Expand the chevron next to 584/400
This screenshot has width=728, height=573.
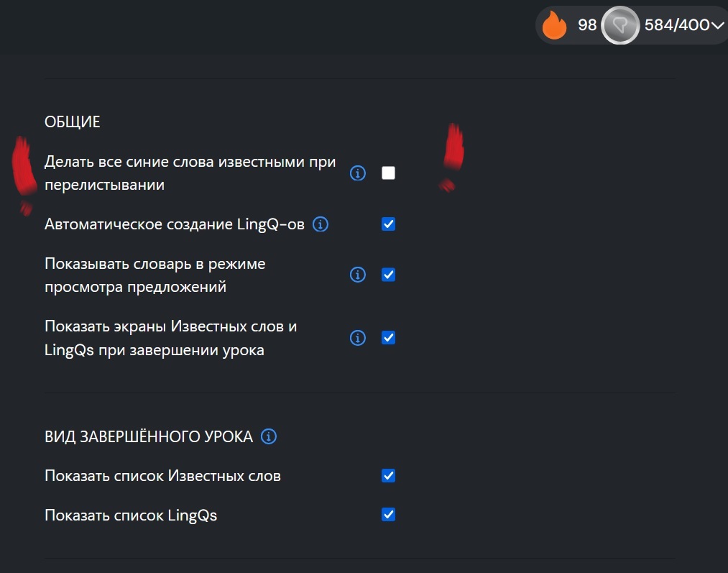(x=718, y=26)
